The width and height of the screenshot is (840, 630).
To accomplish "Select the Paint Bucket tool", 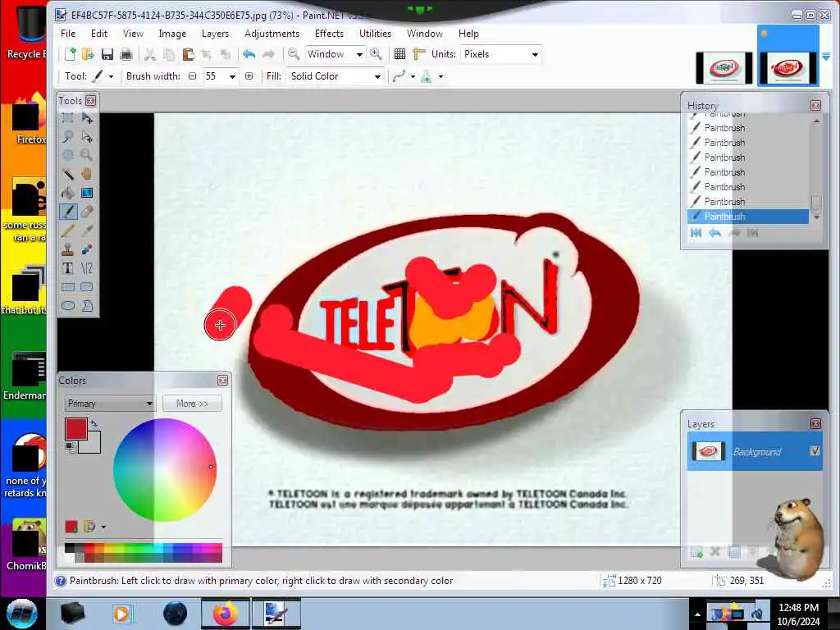I will (x=68, y=193).
